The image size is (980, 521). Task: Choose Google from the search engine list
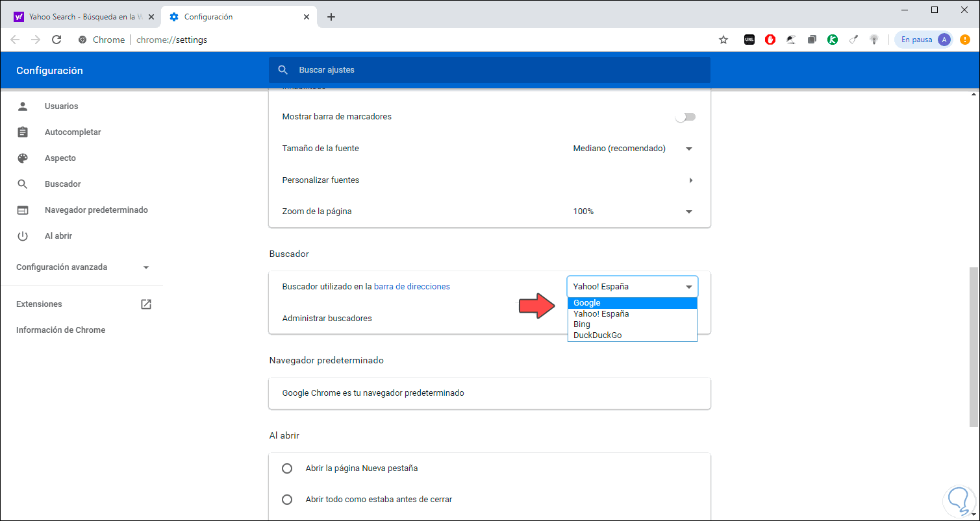click(632, 303)
